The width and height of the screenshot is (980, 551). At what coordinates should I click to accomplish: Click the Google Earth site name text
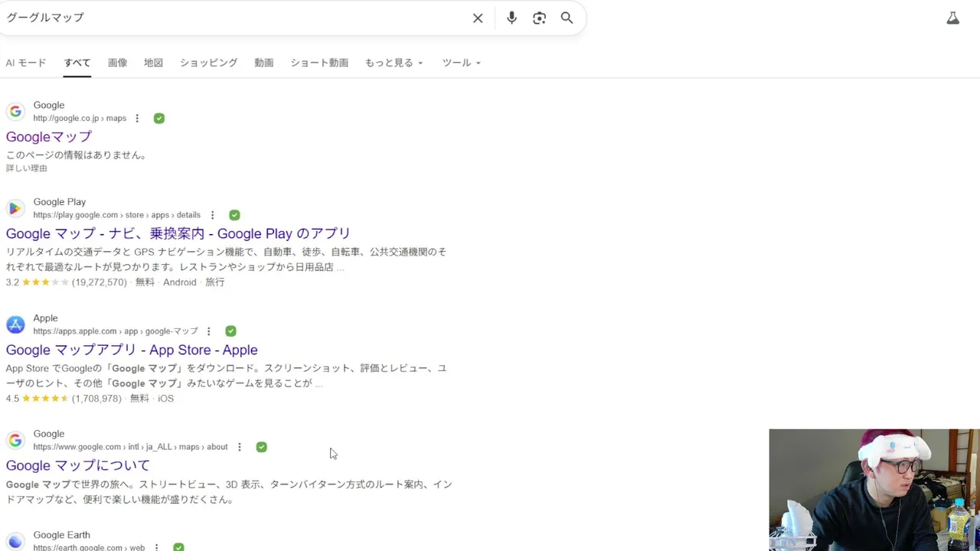point(61,535)
